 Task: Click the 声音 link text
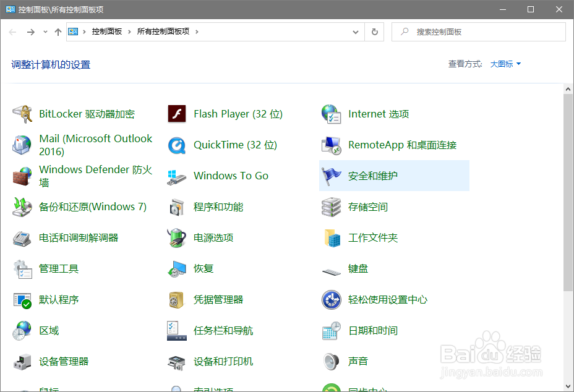coord(358,362)
